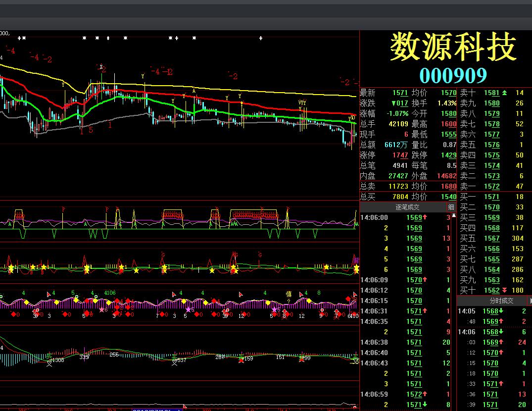The height and width of the screenshot is (411, 532).
Task: Click the 涨幅 value -1.07%
Action: click(397, 114)
